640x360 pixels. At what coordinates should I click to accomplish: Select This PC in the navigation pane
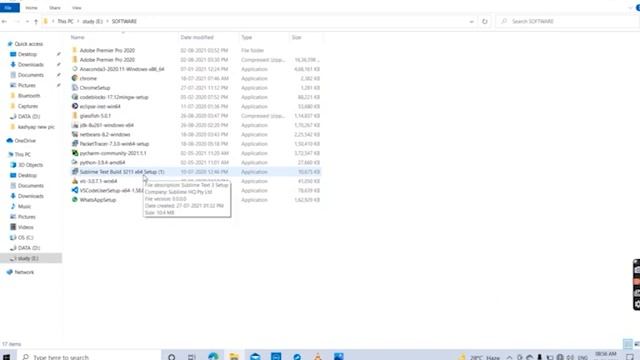[x=22, y=154]
